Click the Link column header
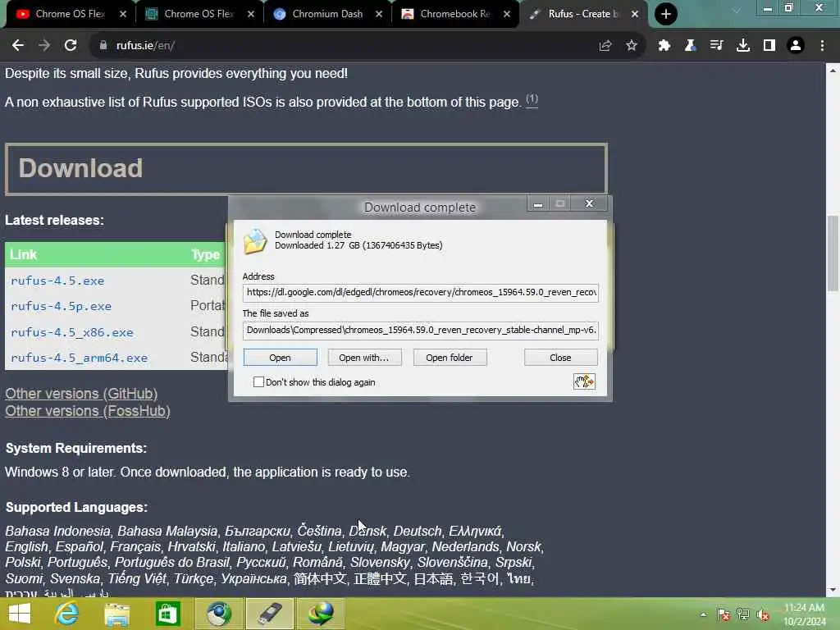The height and width of the screenshot is (630, 840). (24, 254)
